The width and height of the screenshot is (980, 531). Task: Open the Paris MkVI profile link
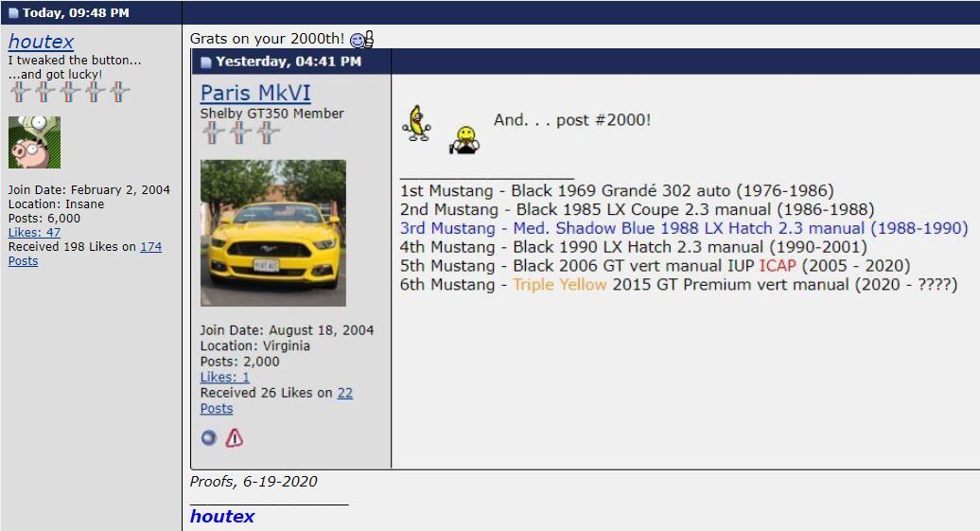pos(255,93)
